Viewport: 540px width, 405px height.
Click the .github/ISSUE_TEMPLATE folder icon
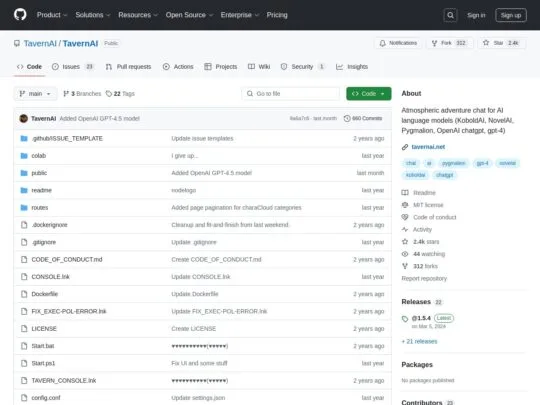pos(24,138)
